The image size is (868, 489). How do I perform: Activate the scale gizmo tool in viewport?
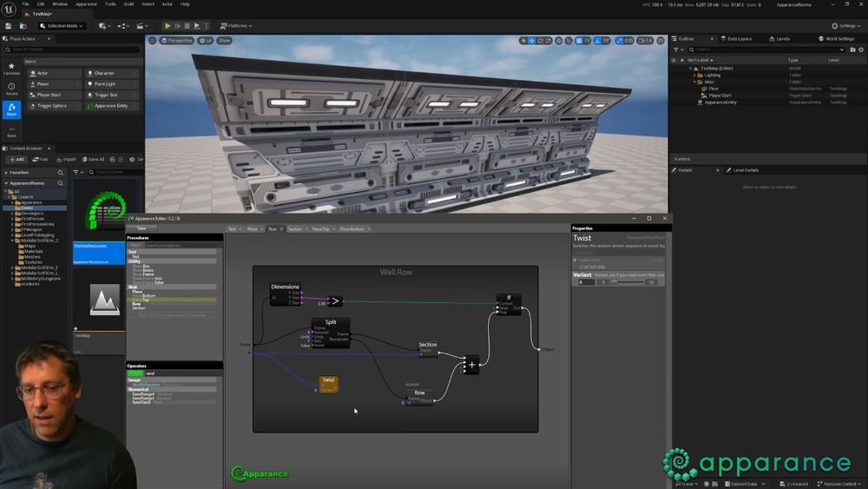coord(549,41)
